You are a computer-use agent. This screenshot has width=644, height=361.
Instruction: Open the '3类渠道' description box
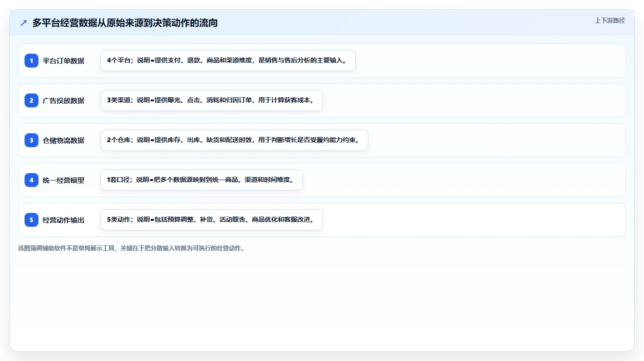pyautogui.click(x=212, y=100)
